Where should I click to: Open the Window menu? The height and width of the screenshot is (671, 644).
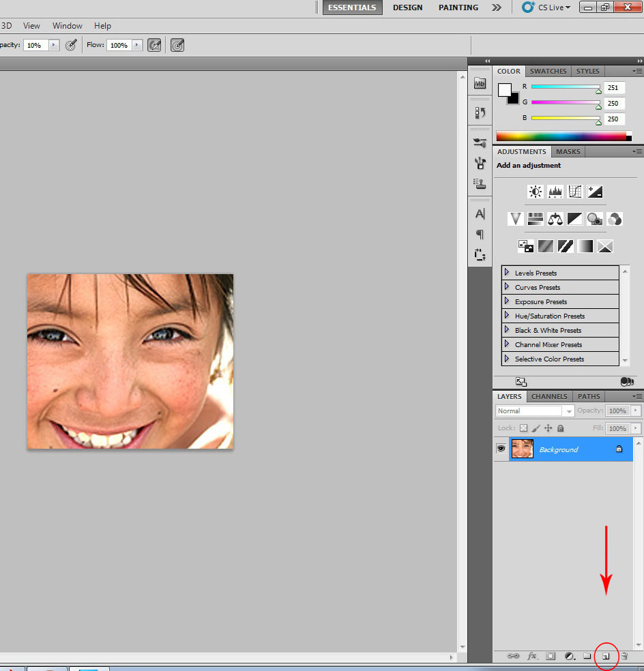tap(68, 25)
